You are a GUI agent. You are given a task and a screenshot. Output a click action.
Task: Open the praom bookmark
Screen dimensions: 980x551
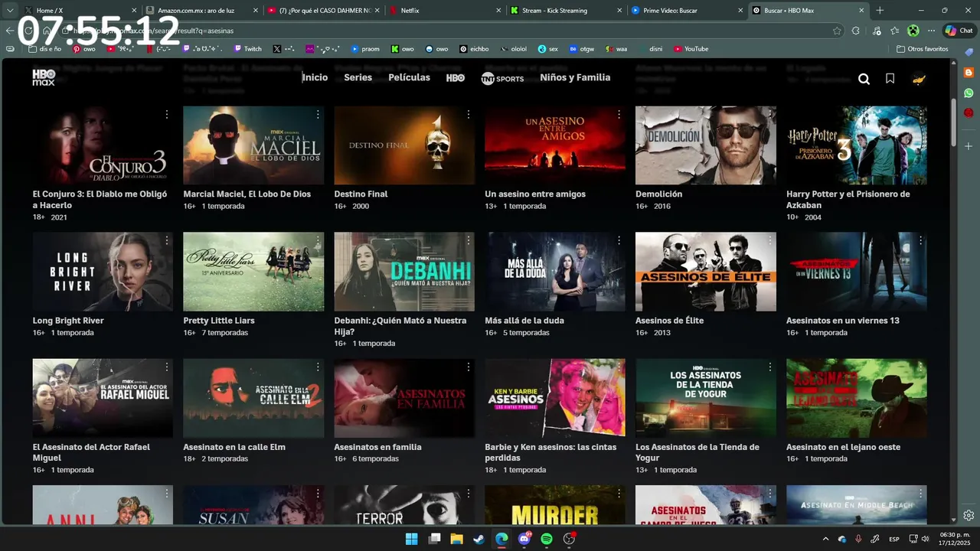[364, 49]
